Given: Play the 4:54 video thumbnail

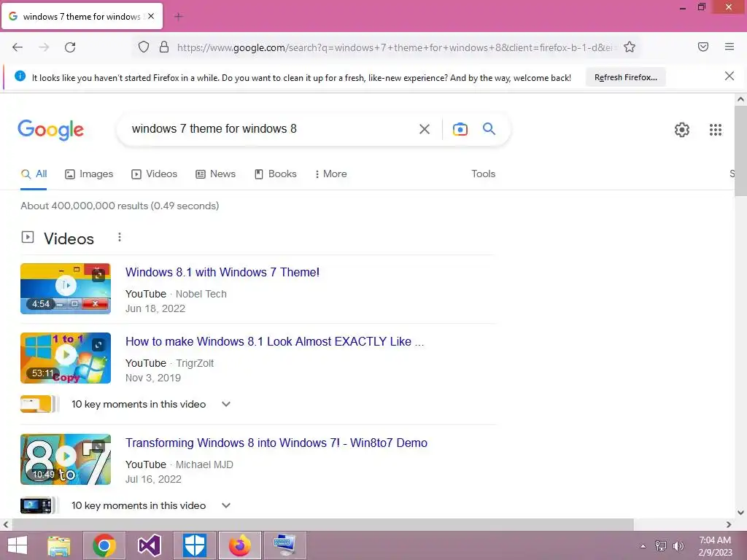Looking at the screenshot, I should (66, 289).
